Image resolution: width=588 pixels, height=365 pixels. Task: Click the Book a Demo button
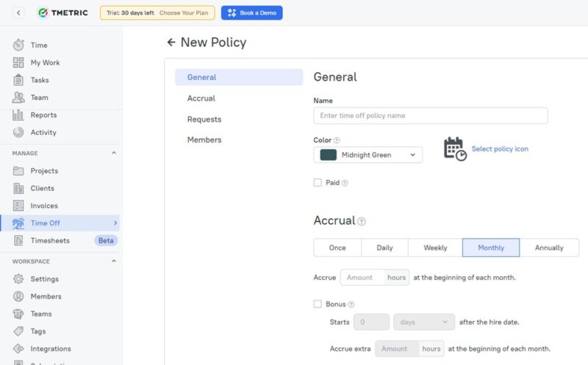(251, 12)
